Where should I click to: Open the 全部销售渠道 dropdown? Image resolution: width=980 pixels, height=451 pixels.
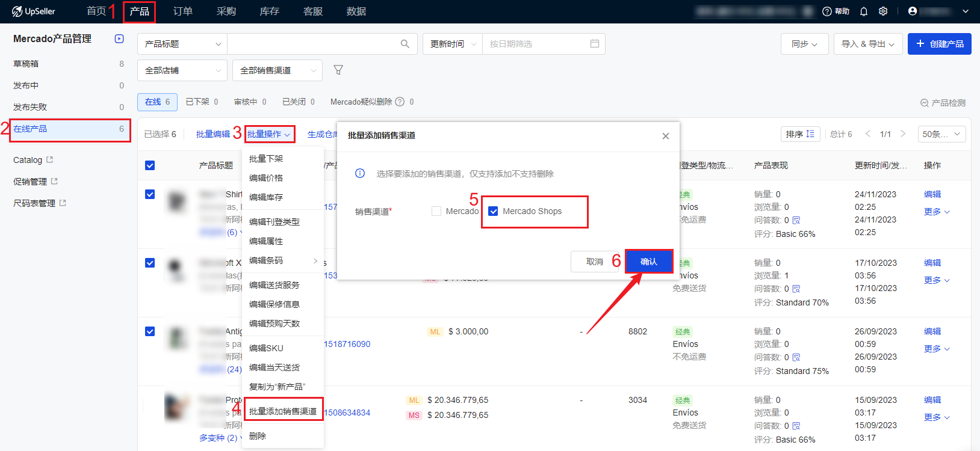278,70
